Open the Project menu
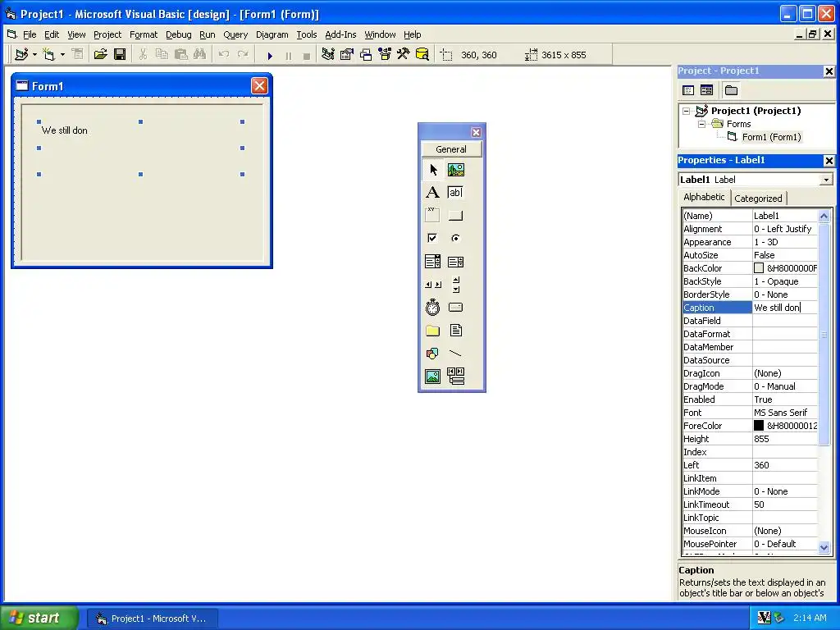Viewport: 840px width, 630px height. click(x=107, y=34)
